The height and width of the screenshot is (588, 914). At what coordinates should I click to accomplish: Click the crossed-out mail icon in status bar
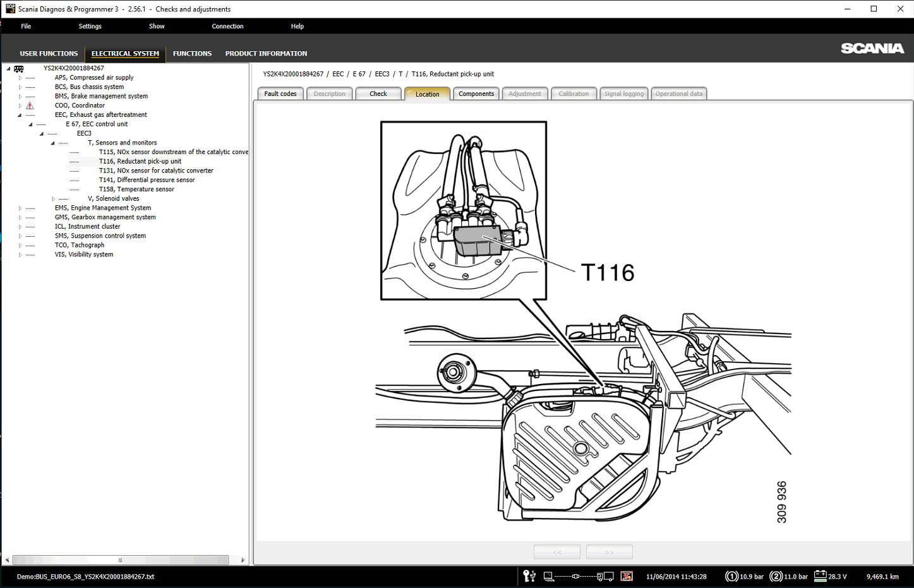pos(627,576)
